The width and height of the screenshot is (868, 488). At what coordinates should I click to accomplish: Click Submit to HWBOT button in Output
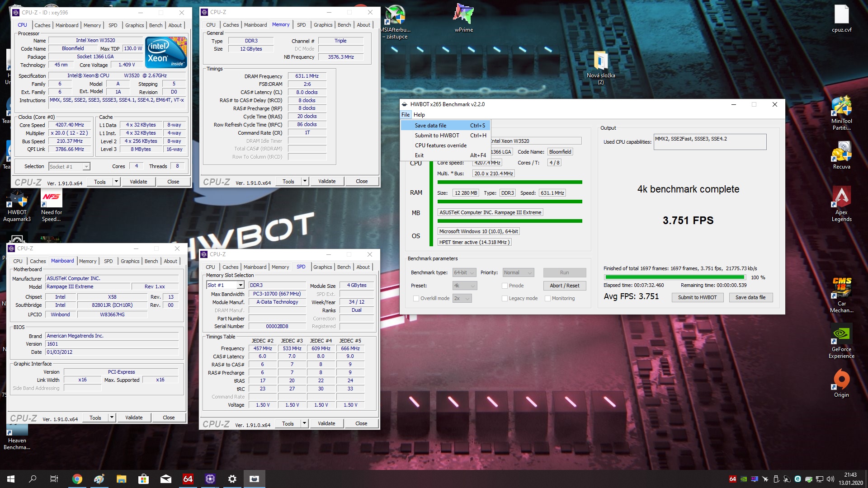pos(697,297)
